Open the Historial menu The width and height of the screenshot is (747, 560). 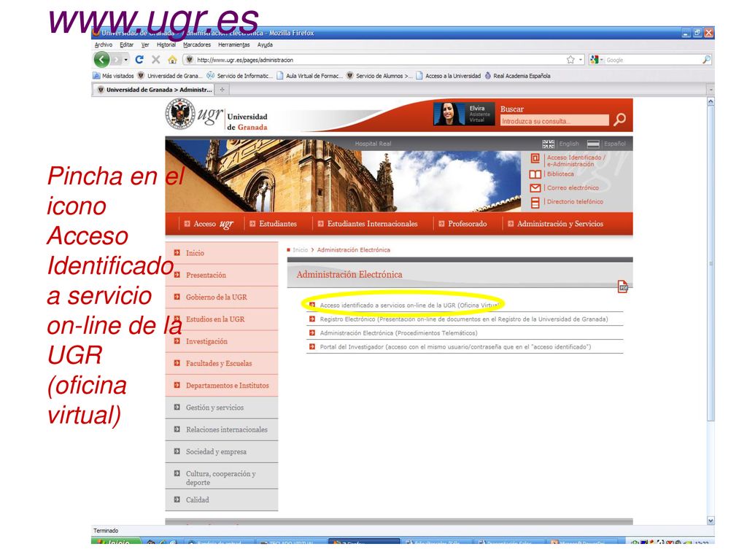[x=166, y=44]
